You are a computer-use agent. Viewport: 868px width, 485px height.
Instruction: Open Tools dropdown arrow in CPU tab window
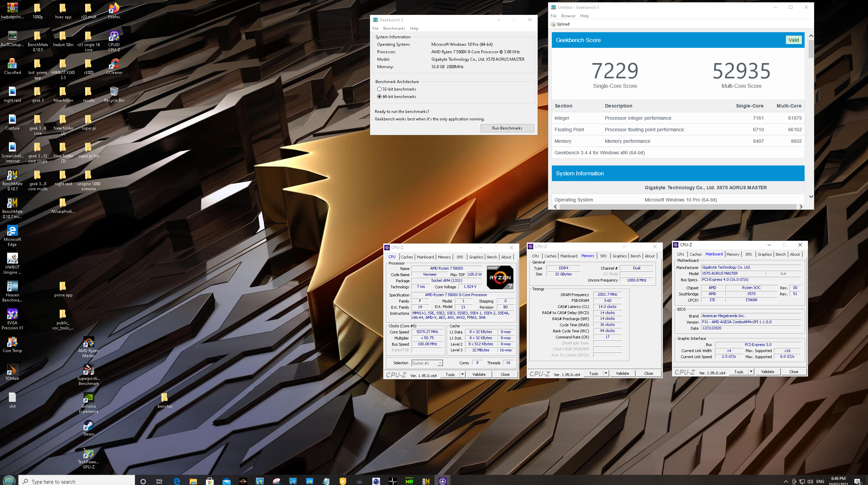[x=462, y=374]
